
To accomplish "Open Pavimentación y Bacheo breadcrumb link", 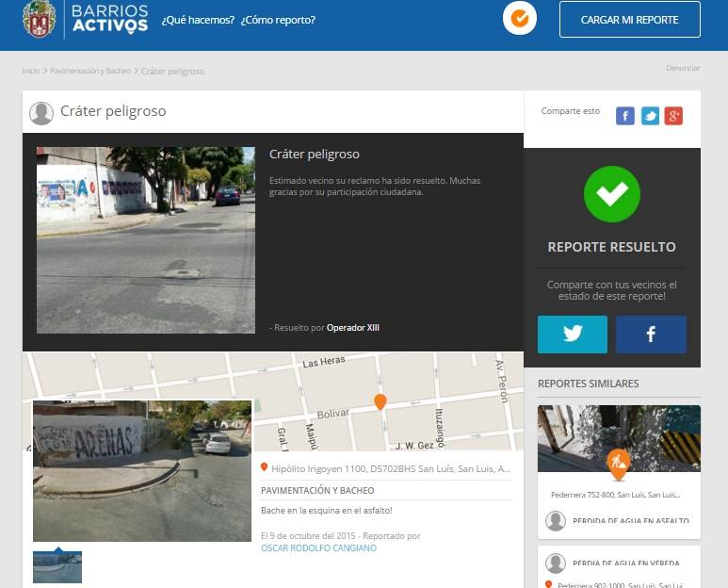I will pos(90,71).
